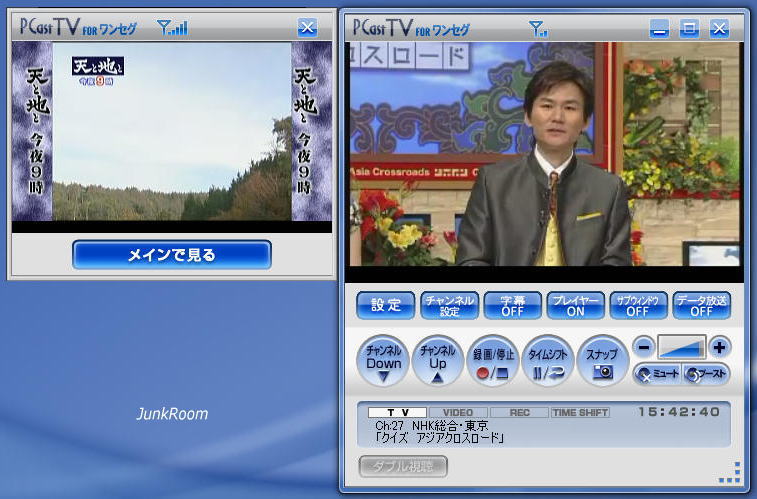Open the 設定 settings button

385,305
